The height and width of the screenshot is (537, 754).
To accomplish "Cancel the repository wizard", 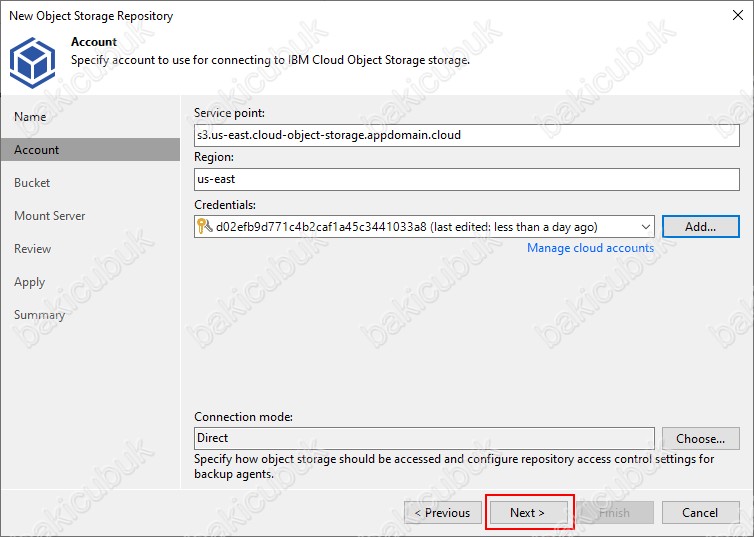I will [700, 512].
